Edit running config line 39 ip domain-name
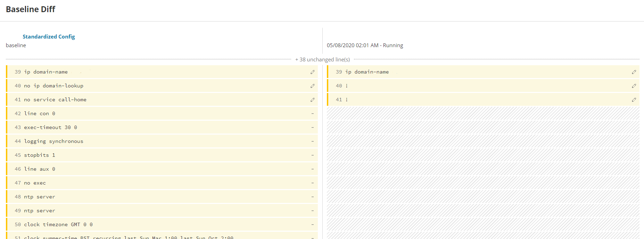 (634, 72)
